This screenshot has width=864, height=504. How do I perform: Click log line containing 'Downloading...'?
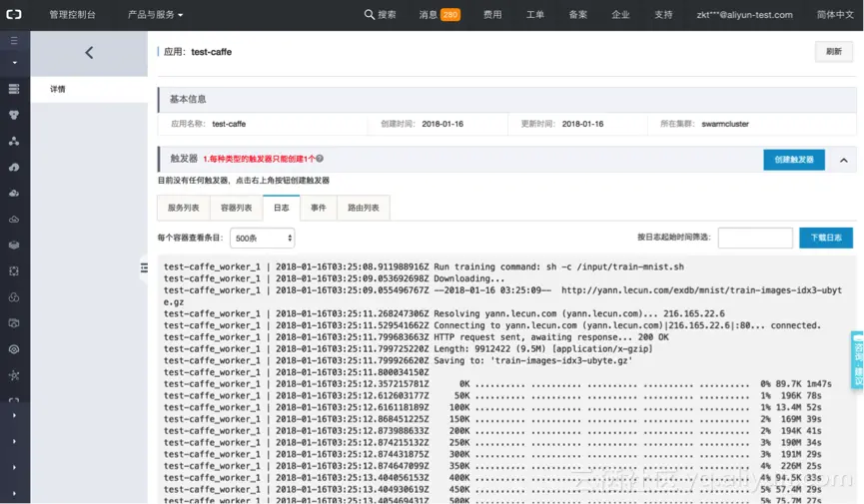click(x=334, y=278)
